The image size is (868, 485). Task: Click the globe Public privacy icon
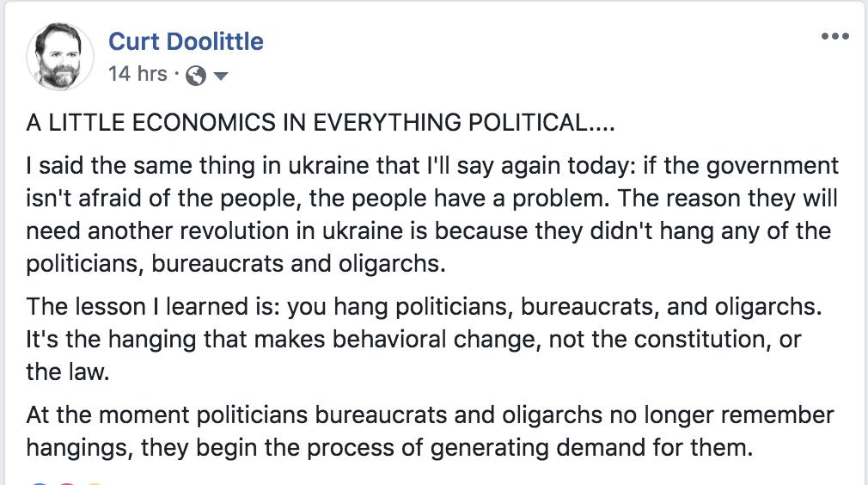pos(196,76)
